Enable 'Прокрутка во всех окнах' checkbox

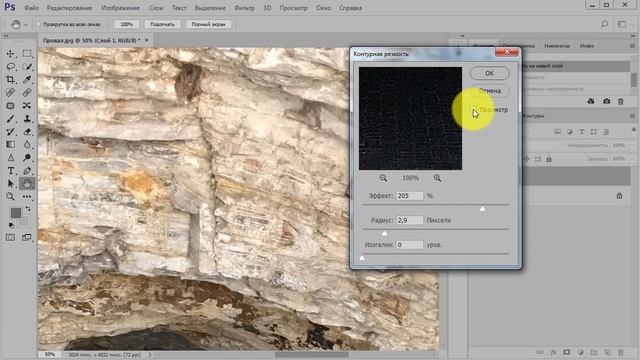click(x=38, y=24)
